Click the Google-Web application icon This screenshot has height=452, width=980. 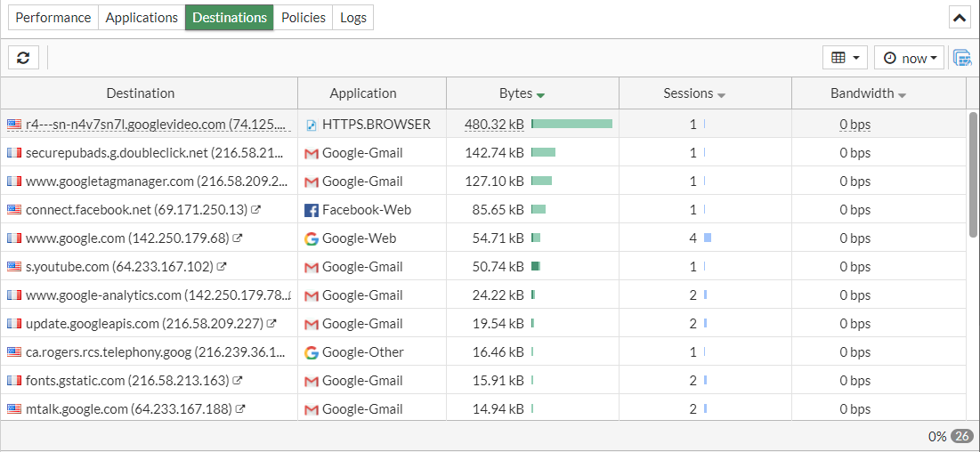click(x=312, y=238)
